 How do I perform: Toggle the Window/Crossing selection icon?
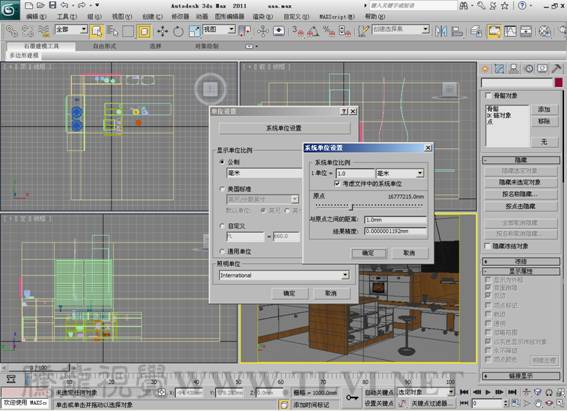point(144,31)
